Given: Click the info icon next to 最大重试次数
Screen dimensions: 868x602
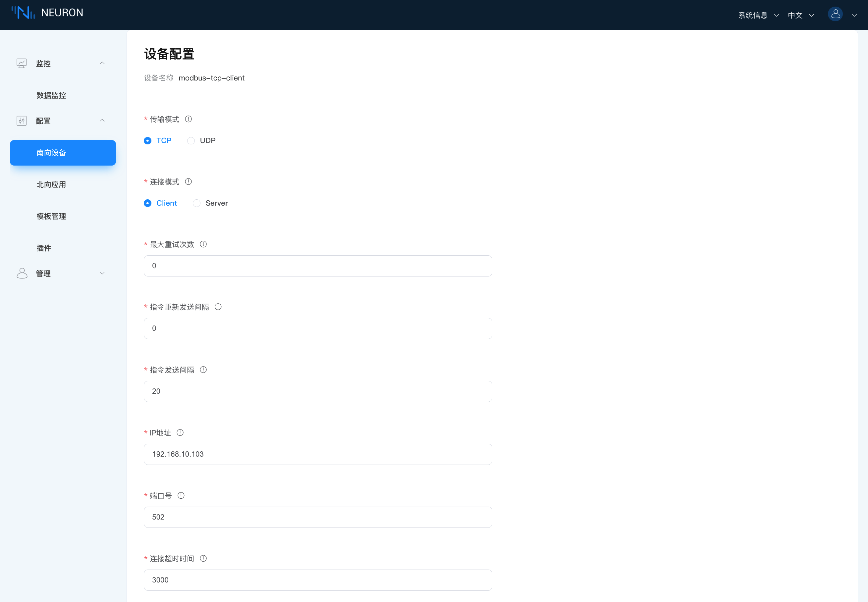Looking at the screenshot, I should [203, 244].
